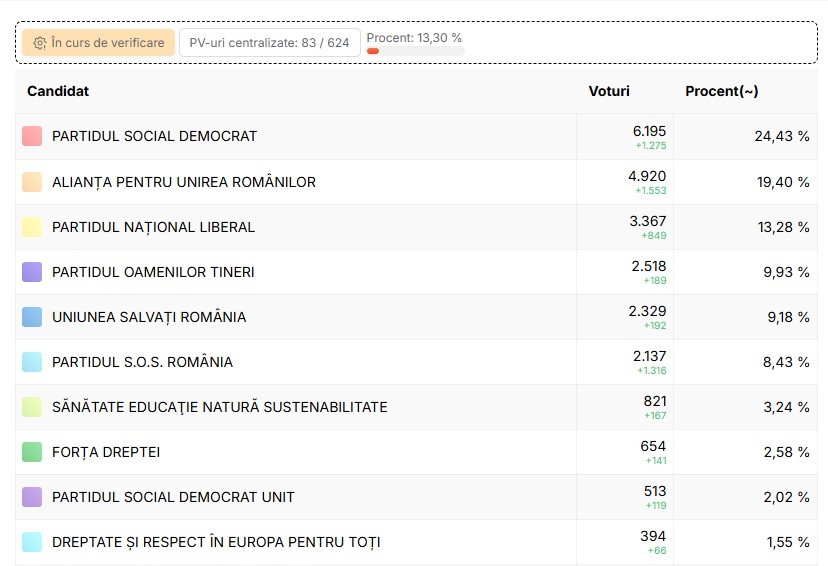This screenshot has height=566, width=828.
Task: Click the 'Candidat' column header
Action: pos(58,91)
